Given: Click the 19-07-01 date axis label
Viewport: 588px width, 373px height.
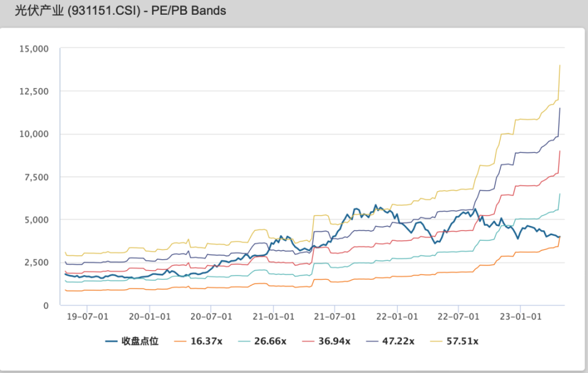Looking at the screenshot, I should (86, 317).
